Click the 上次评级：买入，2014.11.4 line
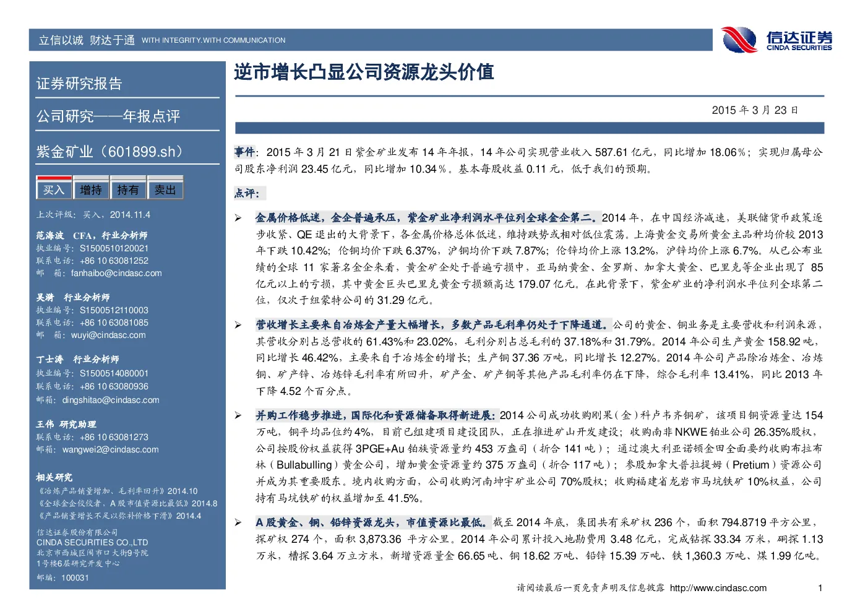 pyautogui.click(x=93, y=215)
